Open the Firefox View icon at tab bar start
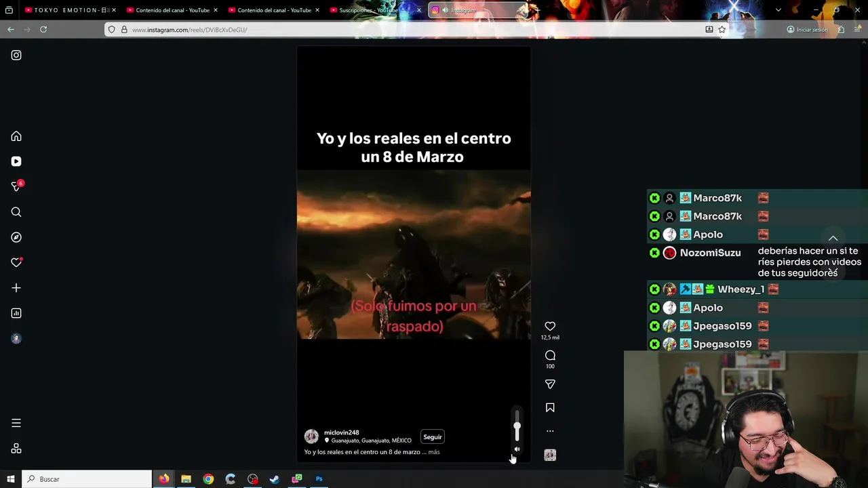This screenshot has height=488, width=868. [9, 10]
